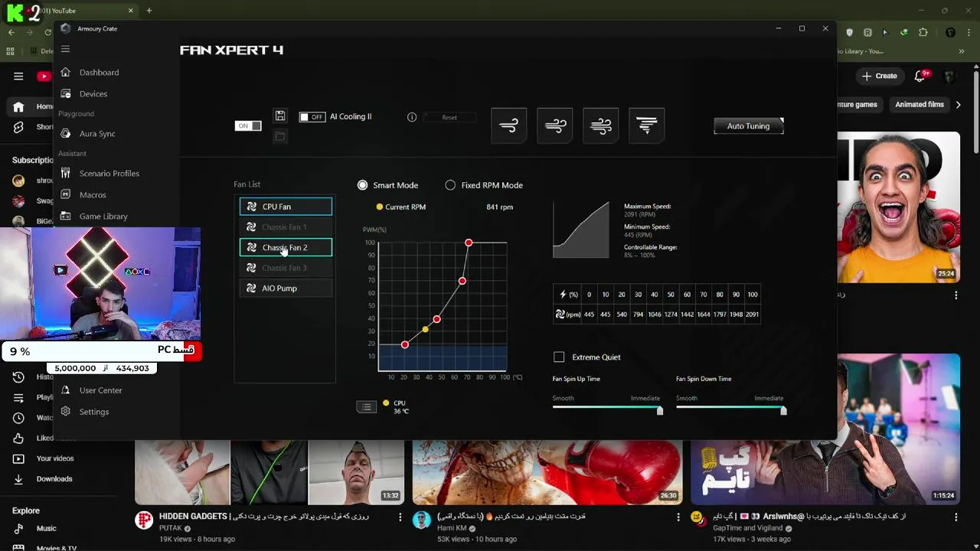980x551 pixels.
Task: Click the fan curve point at 70% PWM
Action: point(462,281)
